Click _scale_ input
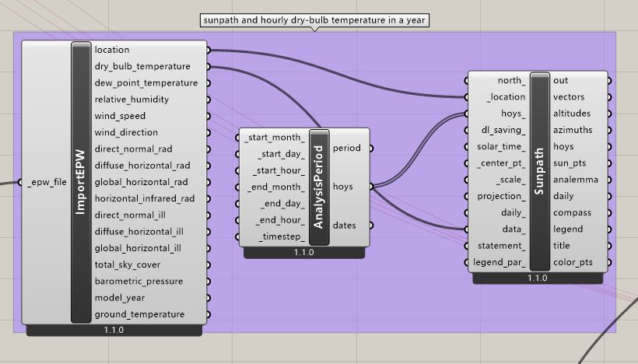The height and width of the screenshot is (364, 638). (511, 180)
